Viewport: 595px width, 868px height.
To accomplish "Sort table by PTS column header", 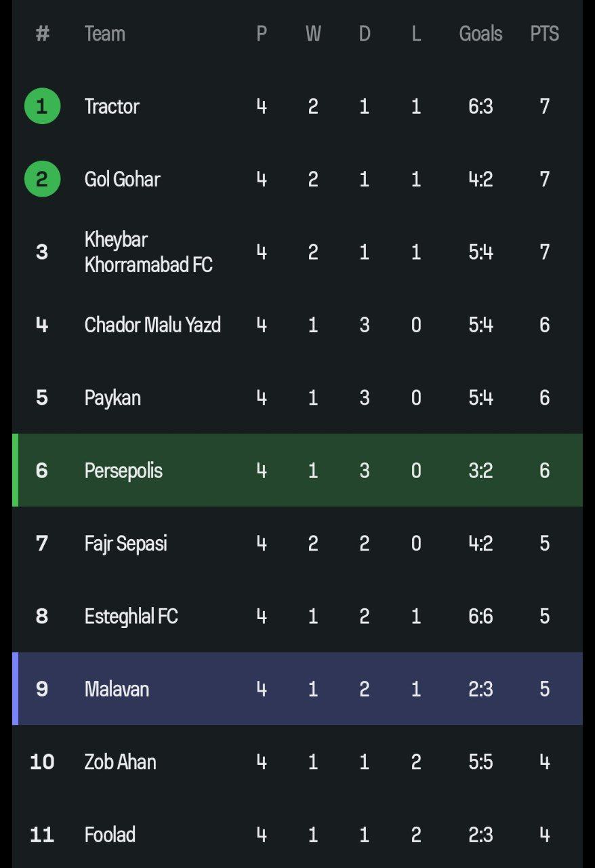I will click(x=544, y=34).
